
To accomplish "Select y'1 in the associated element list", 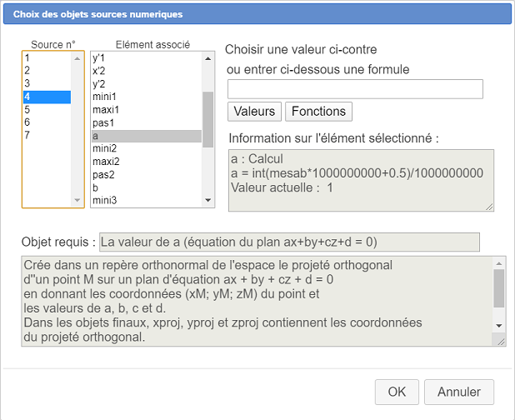I will click(147, 58).
